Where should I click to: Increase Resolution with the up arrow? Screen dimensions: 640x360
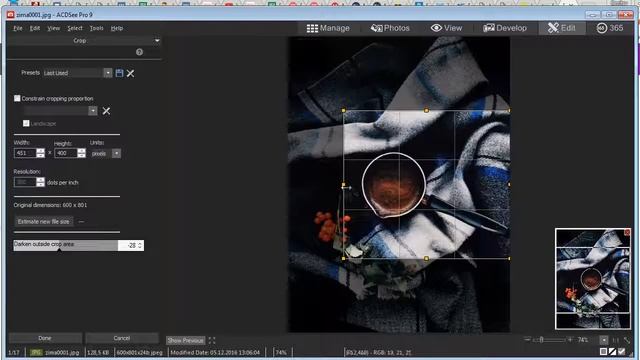click(40, 180)
